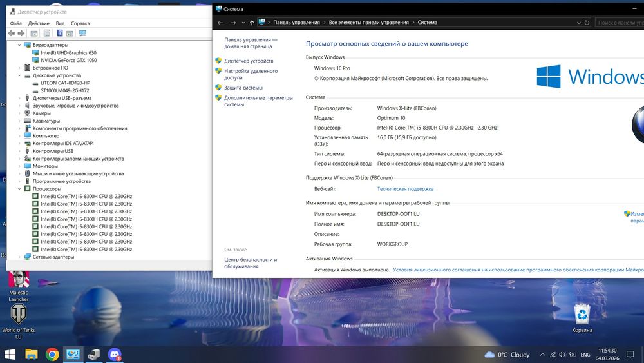Select the ST1000LM049-2GH172 disk
The image size is (644, 363).
pos(64,90)
